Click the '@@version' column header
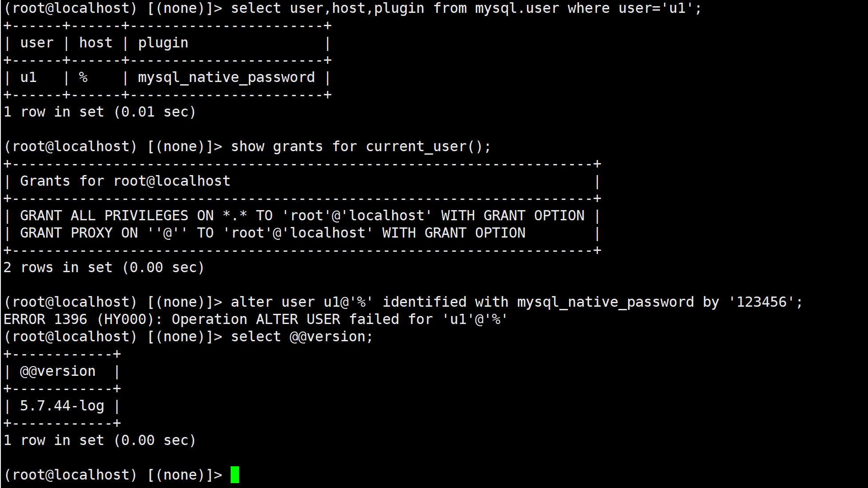The width and height of the screenshot is (868, 488). click(58, 371)
